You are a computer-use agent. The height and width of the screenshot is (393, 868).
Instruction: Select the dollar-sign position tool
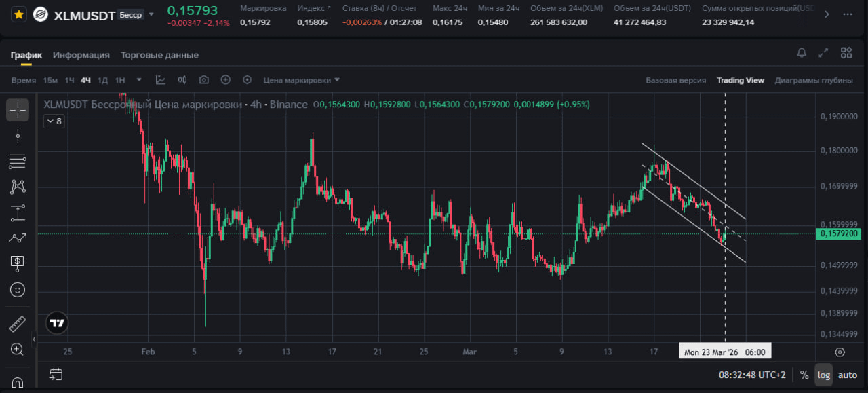tap(18, 263)
